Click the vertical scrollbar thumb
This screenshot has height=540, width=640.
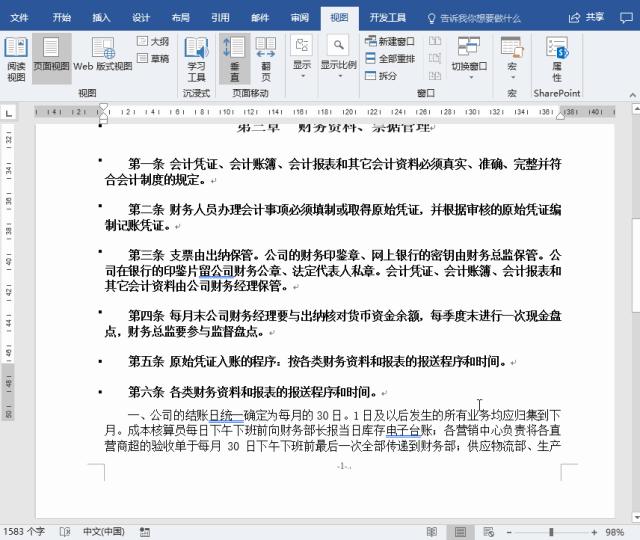pos(636,266)
